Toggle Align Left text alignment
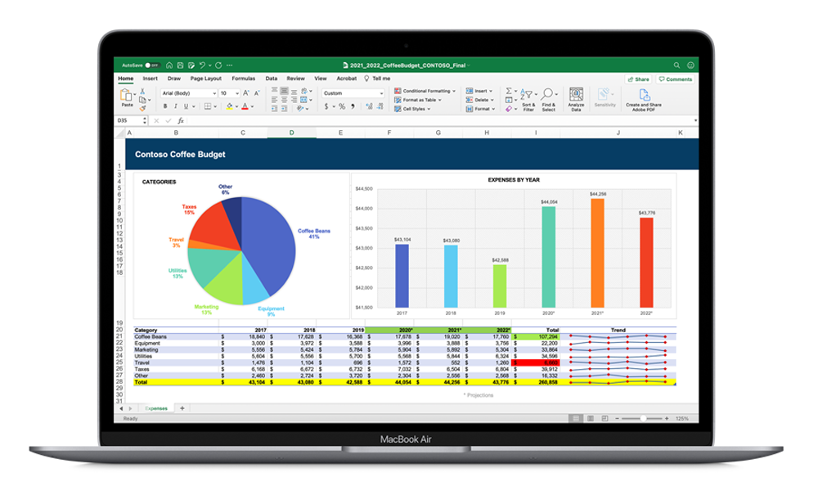Image resolution: width=818 pixels, height=504 pixels. coord(274,100)
